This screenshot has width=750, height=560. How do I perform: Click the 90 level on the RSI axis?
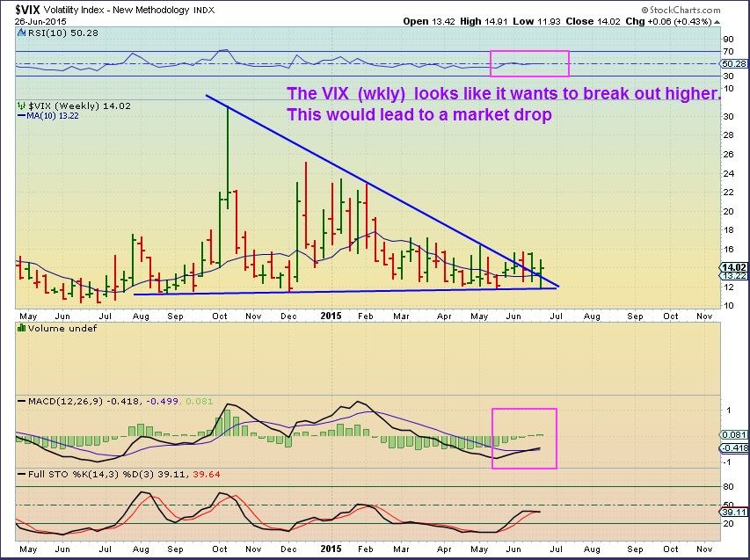(729, 40)
